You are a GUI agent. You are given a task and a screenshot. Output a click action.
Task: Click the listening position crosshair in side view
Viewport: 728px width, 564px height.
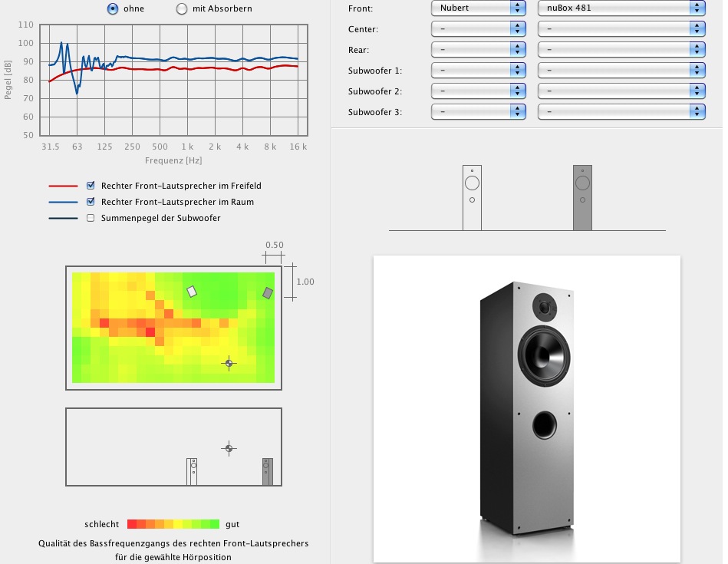229,448
